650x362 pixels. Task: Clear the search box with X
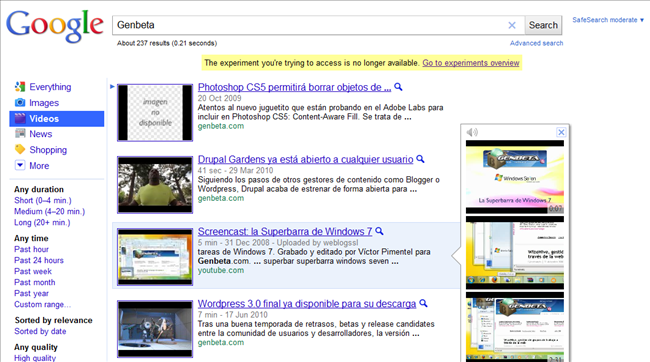pos(512,25)
